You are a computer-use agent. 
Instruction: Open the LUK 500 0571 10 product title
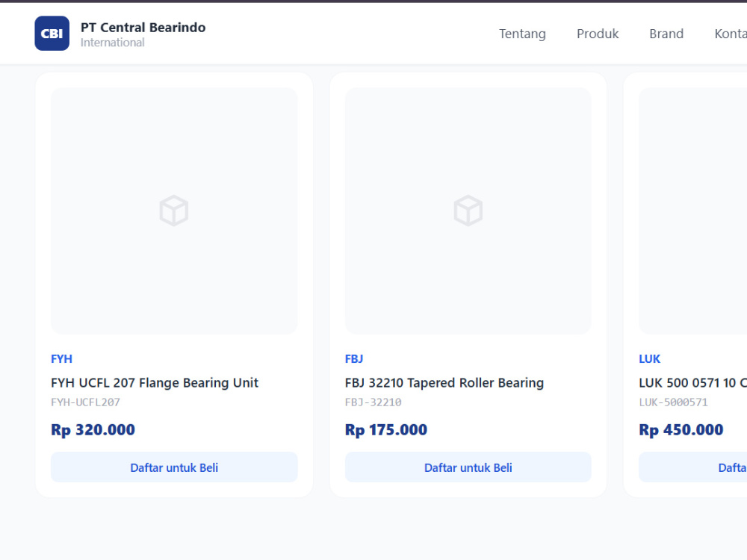(x=692, y=383)
